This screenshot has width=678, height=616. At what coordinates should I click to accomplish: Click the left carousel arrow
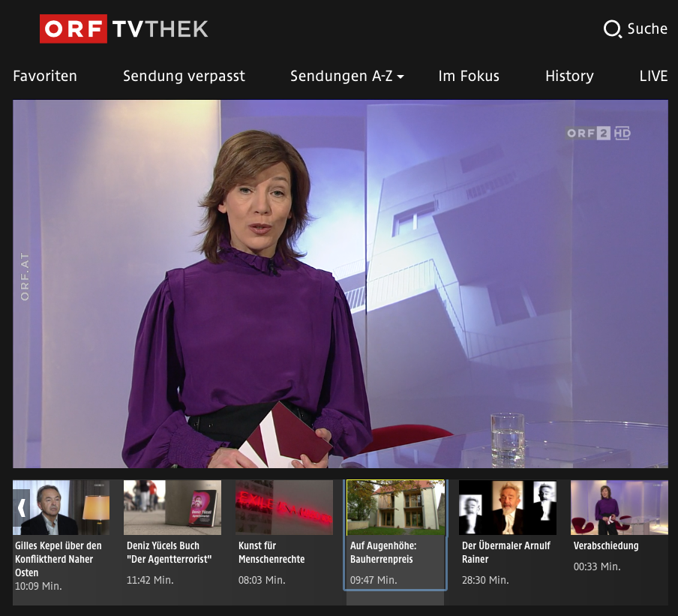coord(22,507)
